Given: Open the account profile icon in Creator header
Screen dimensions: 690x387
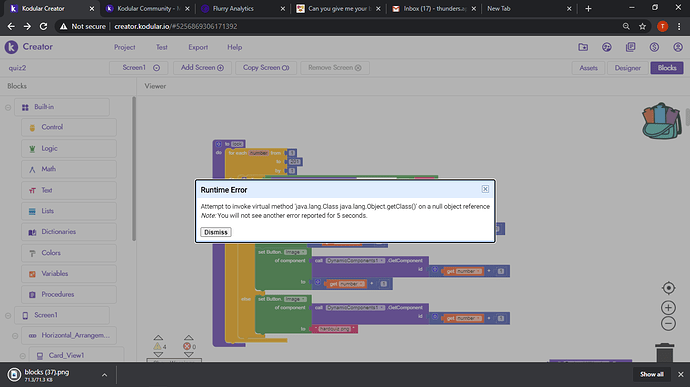Looking at the screenshot, I should [x=678, y=47].
